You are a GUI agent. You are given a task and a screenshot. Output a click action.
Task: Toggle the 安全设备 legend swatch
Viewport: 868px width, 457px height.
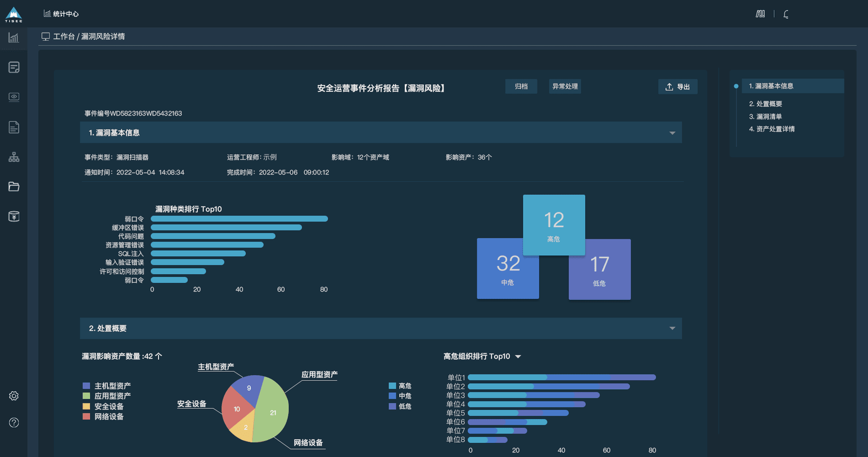coord(86,407)
